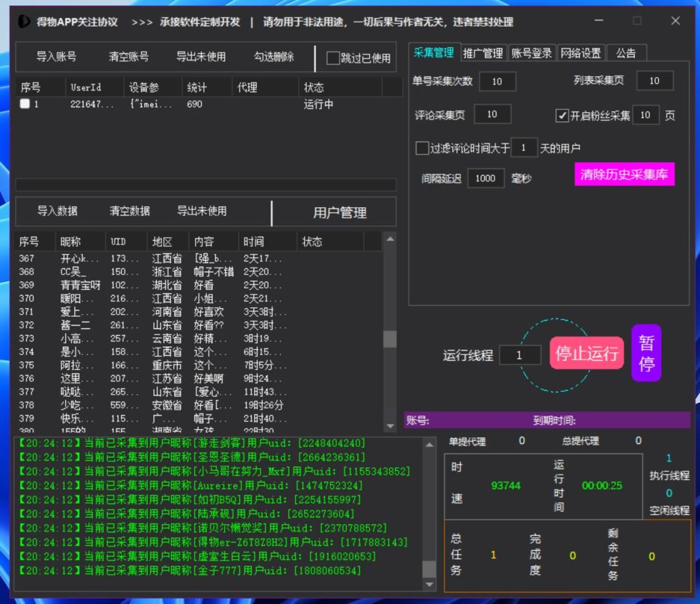Click the 运行线程 thread count field
This screenshot has height=604, width=700.
519,355
